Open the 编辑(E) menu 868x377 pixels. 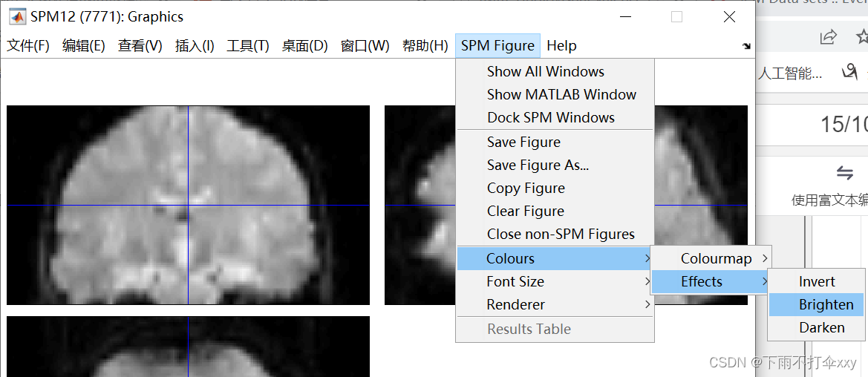tap(84, 46)
